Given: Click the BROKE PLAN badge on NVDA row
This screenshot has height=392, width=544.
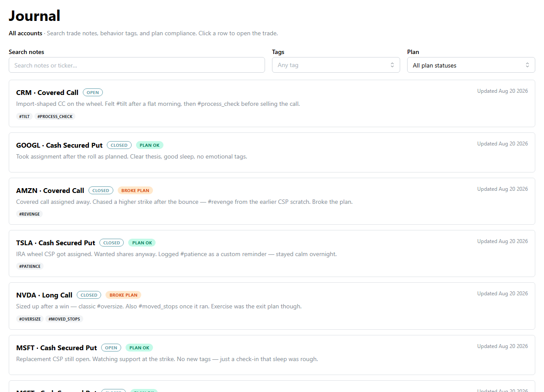Looking at the screenshot, I should pos(123,295).
